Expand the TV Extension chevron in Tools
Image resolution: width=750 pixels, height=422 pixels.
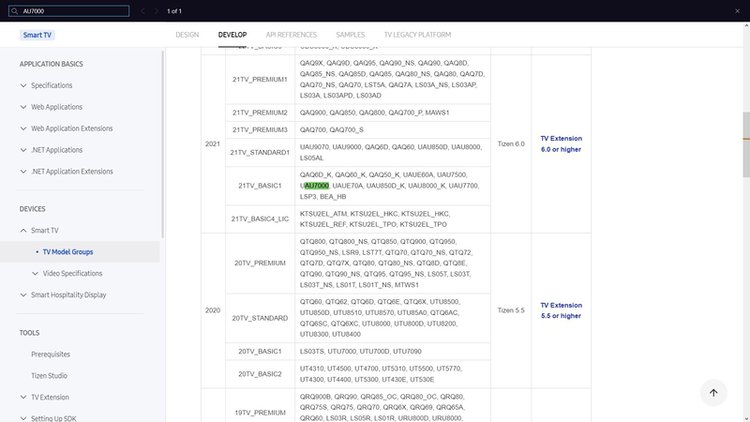[23, 397]
